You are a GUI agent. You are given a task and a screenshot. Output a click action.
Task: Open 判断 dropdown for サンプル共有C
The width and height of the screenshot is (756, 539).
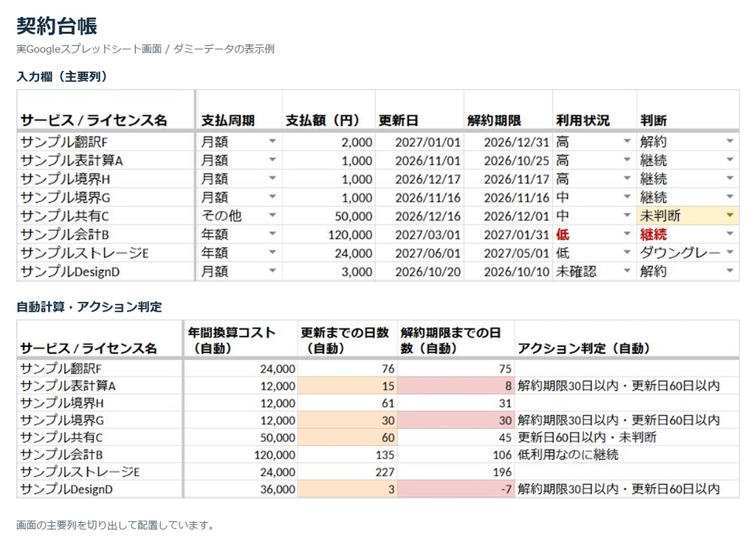point(730,215)
